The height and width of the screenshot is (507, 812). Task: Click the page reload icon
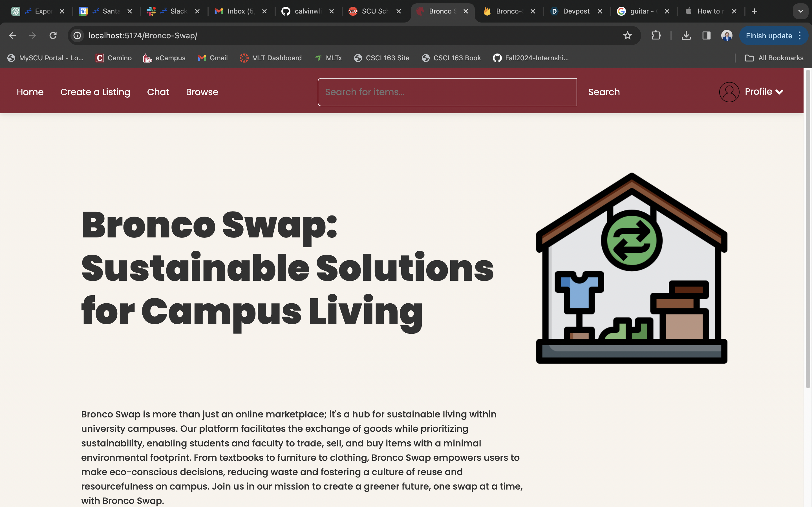[53, 35]
